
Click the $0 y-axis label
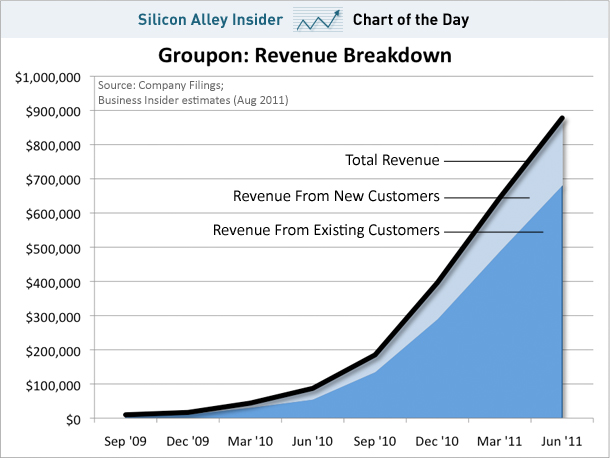pos(73,420)
